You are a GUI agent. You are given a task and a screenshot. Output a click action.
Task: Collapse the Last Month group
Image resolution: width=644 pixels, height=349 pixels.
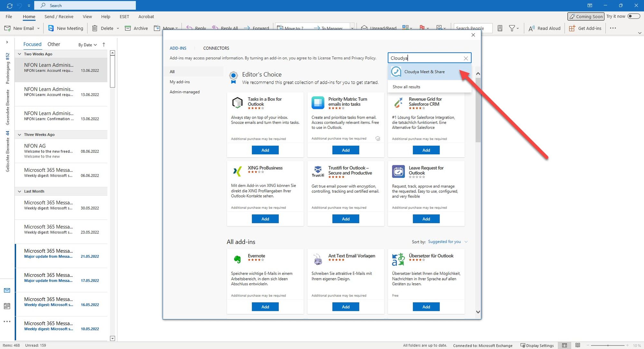coord(20,191)
